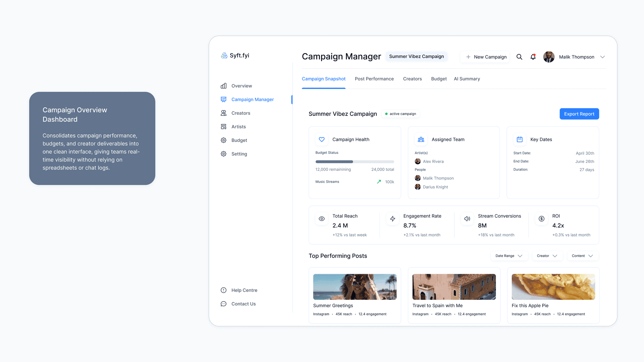The width and height of the screenshot is (644, 362).
Task: Click the '27 days' duration value
Action: 587,170
